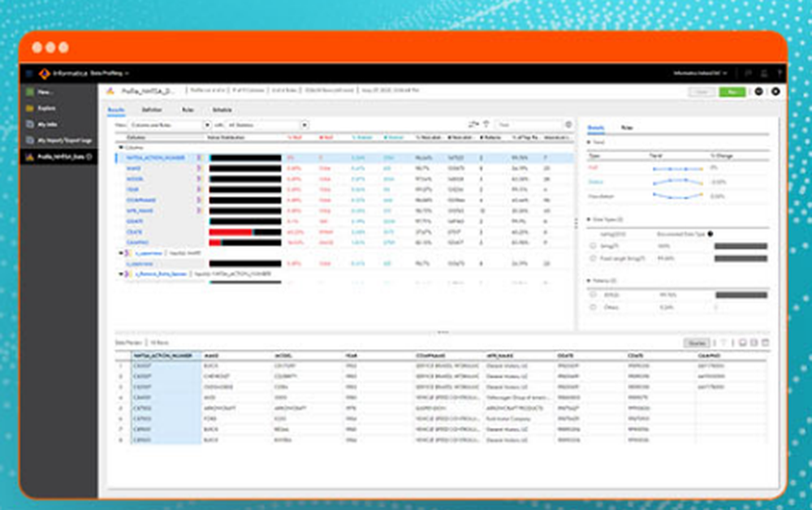The height and width of the screenshot is (510, 812).
Task: Switch to the Definition tab
Action: [152, 110]
